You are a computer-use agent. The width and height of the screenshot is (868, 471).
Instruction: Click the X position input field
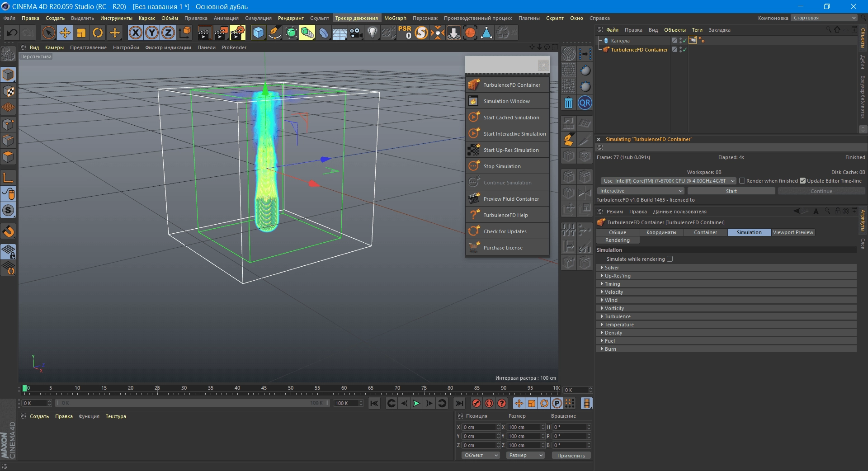pos(481,427)
